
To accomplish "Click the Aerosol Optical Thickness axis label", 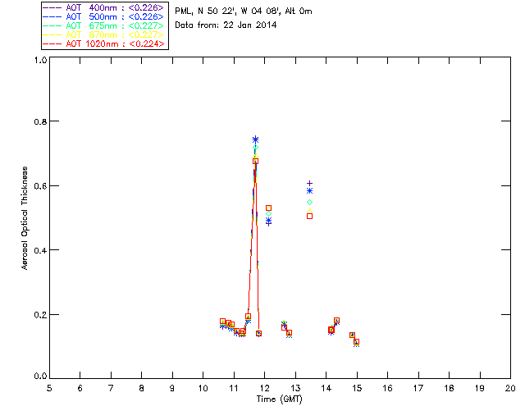I will click(x=25, y=218).
